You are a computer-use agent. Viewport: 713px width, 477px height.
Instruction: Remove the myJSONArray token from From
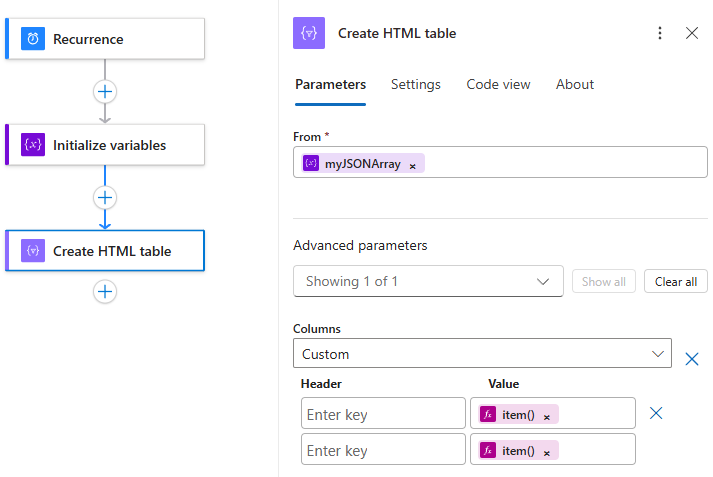pos(412,166)
